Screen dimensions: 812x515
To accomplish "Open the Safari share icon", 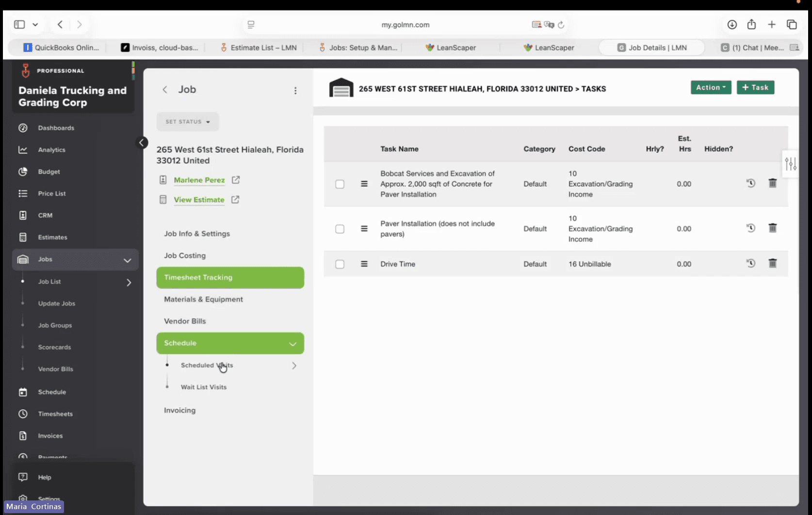I will tap(751, 24).
